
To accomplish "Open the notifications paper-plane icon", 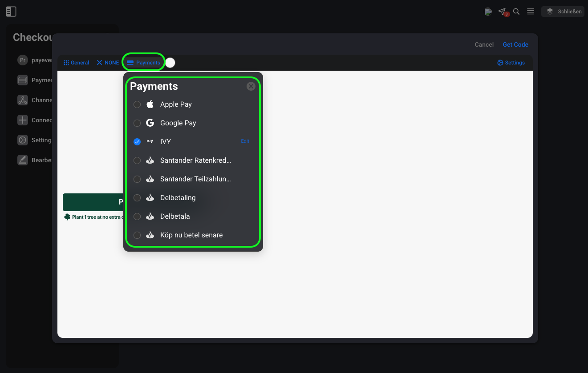I will [502, 12].
